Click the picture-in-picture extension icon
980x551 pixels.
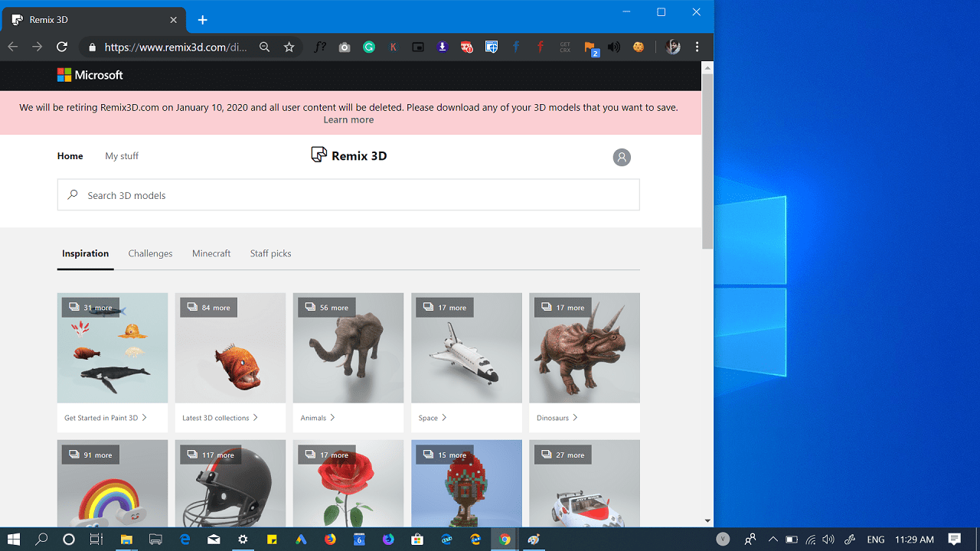(x=418, y=47)
